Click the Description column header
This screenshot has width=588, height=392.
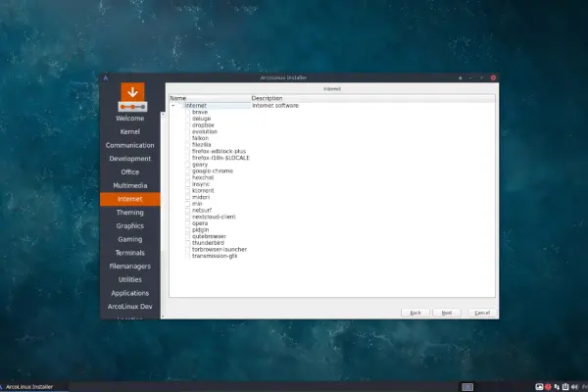pyautogui.click(x=372, y=98)
